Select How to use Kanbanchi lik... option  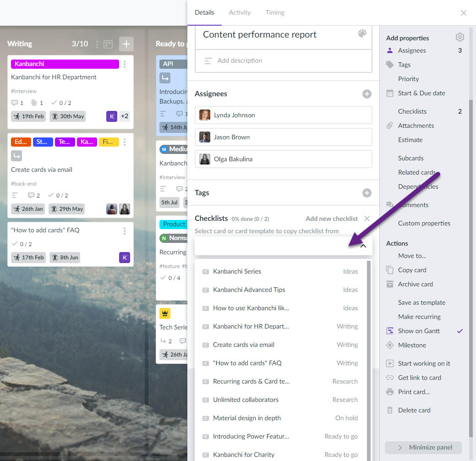(x=280, y=308)
